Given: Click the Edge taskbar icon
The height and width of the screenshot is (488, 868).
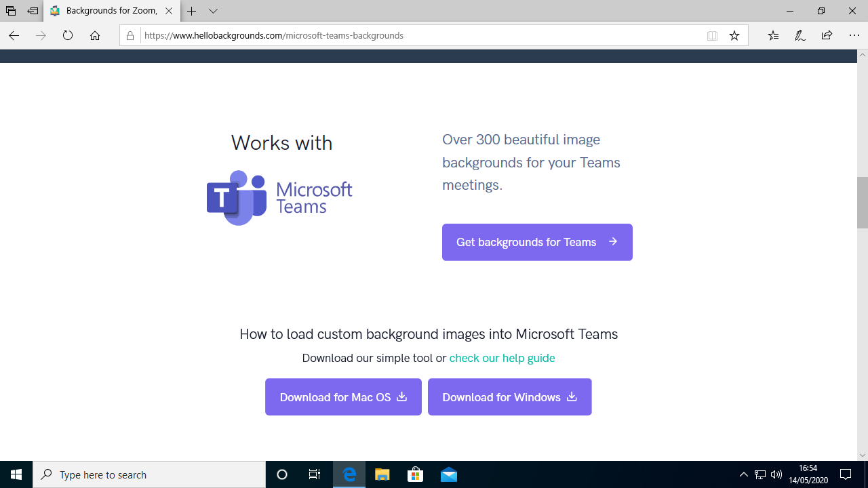Looking at the screenshot, I should [349, 474].
